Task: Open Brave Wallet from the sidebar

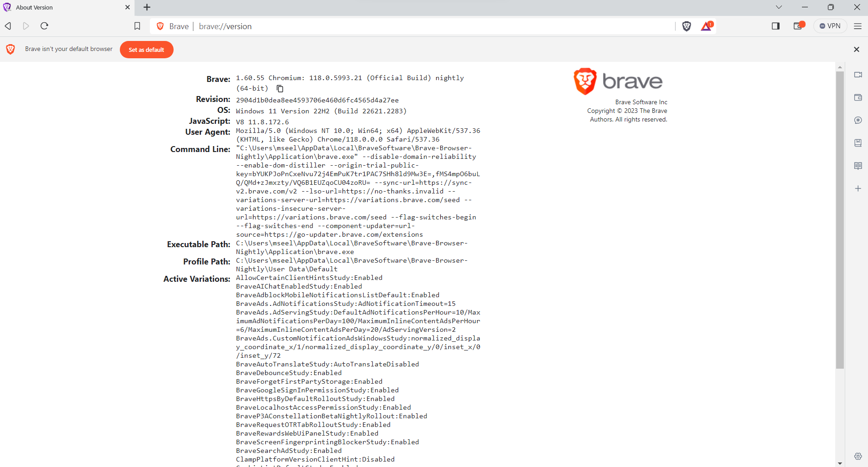Action: [858, 97]
